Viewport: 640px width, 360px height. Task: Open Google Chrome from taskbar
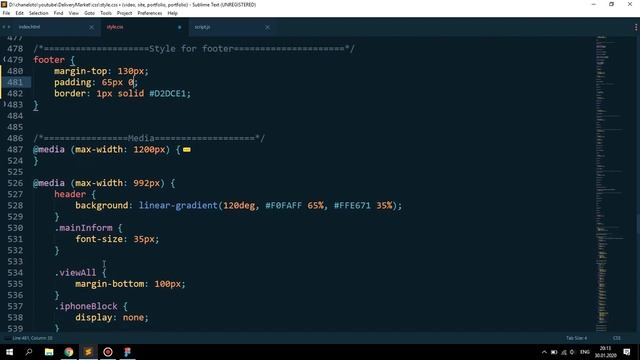[x=69, y=352]
